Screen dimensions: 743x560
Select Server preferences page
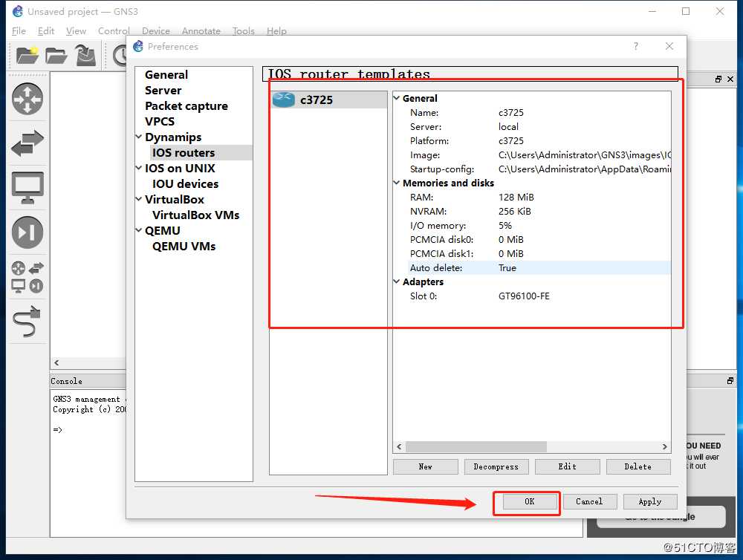click(163, 91)
